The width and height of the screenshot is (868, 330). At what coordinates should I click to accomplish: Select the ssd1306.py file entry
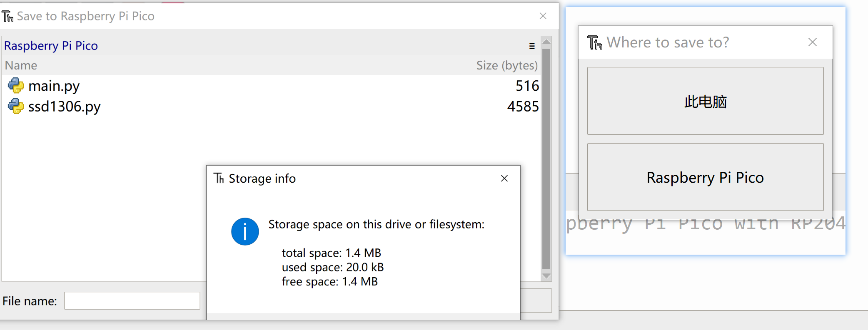65,107
